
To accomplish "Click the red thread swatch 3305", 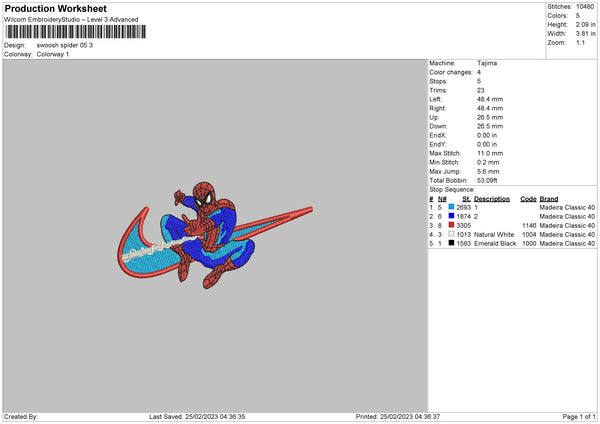I will (x=451, y=225).
